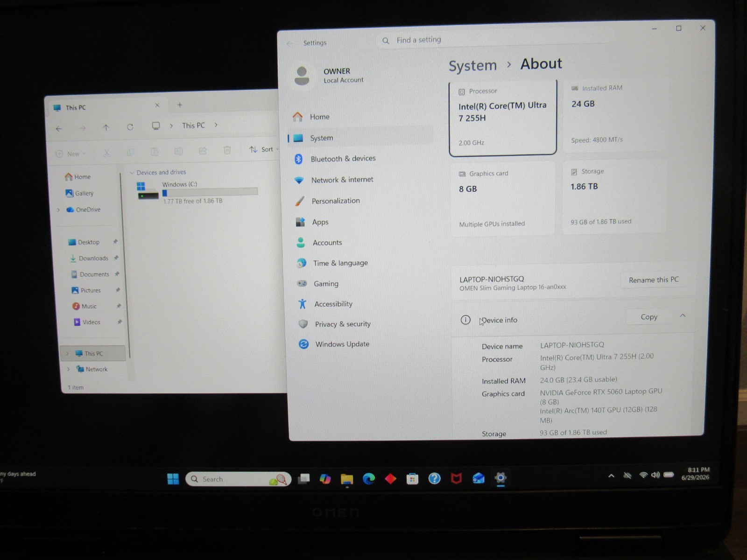Click the Find a setting search box
The height and width of the screenshot is (560, 747).
click(x=495, y=40)
